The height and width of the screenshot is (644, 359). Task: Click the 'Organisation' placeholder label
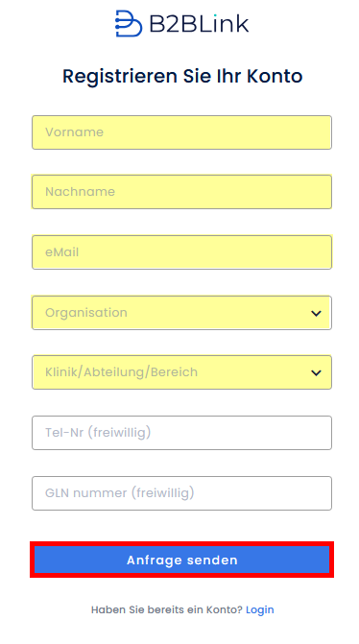coord(86,313)
